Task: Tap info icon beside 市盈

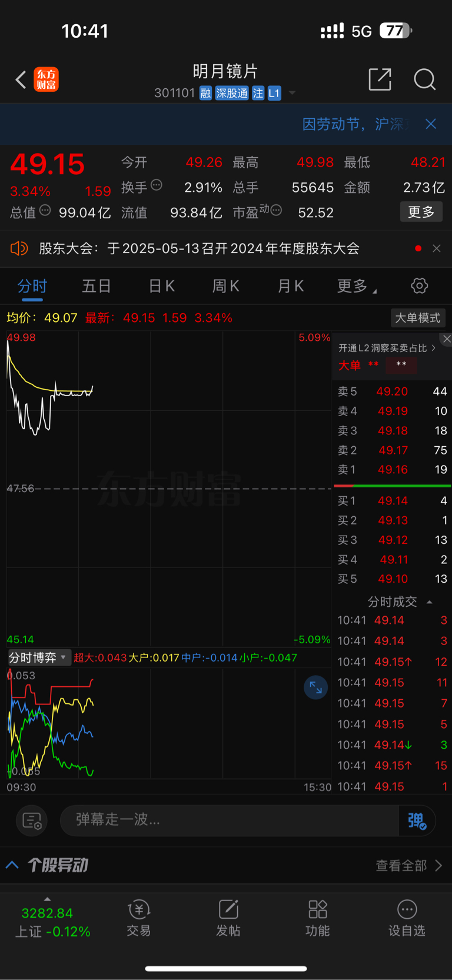Action: pos(276,210)
